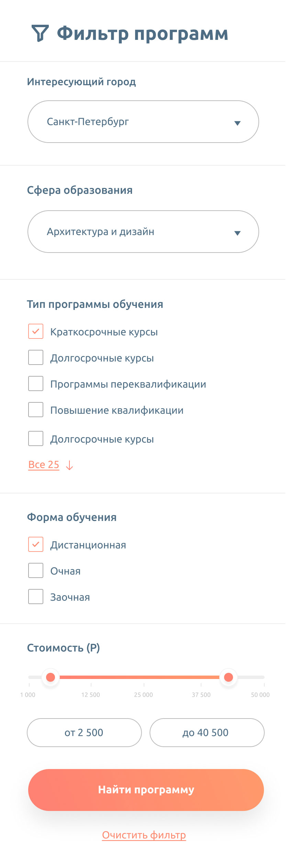Uncheck the Дистанционная checkbox

coord(36,544)
